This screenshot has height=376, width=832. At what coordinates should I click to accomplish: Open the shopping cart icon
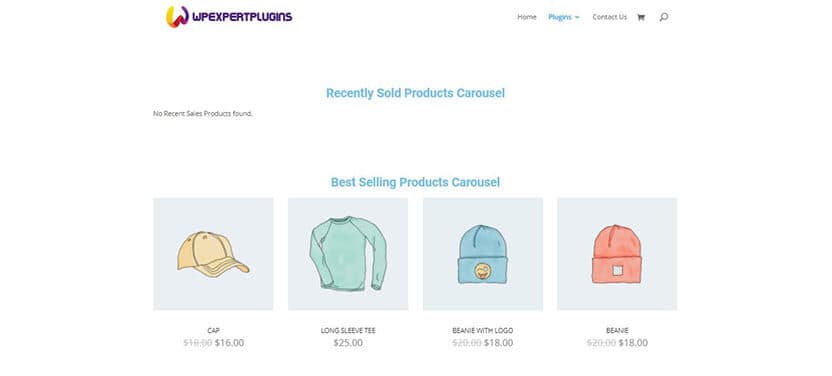click(640, 17)
